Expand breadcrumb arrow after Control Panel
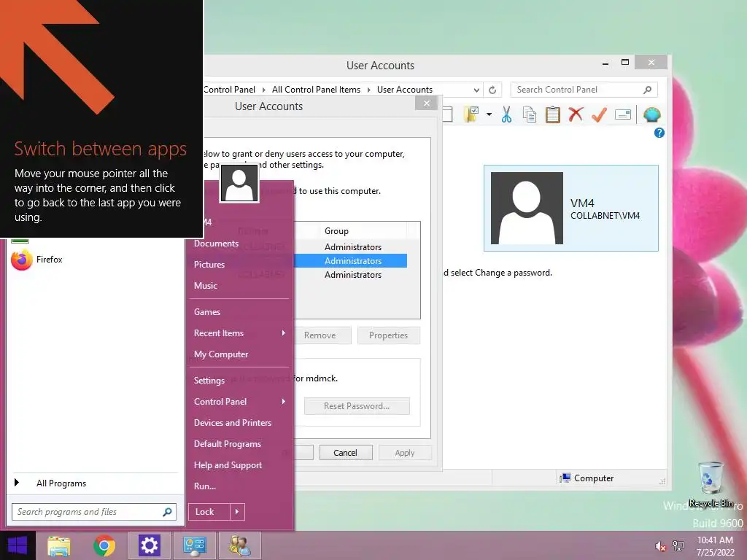This screenshot has width=747, height=560. tap(263, 90)
